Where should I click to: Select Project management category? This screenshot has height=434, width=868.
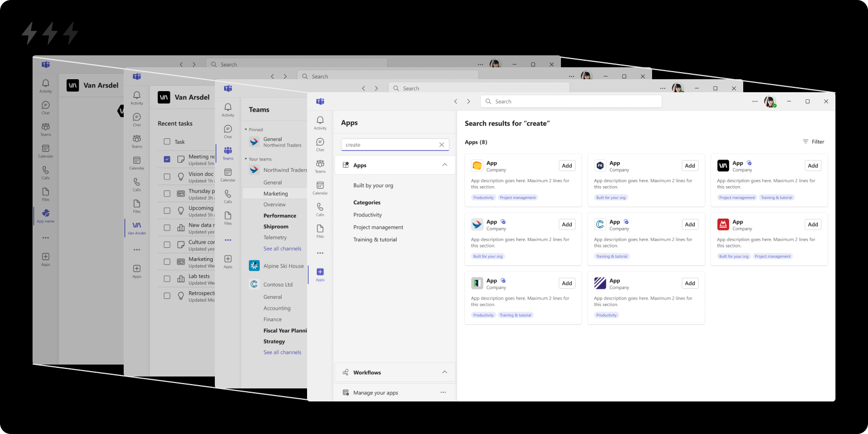(x=378, y=227)
